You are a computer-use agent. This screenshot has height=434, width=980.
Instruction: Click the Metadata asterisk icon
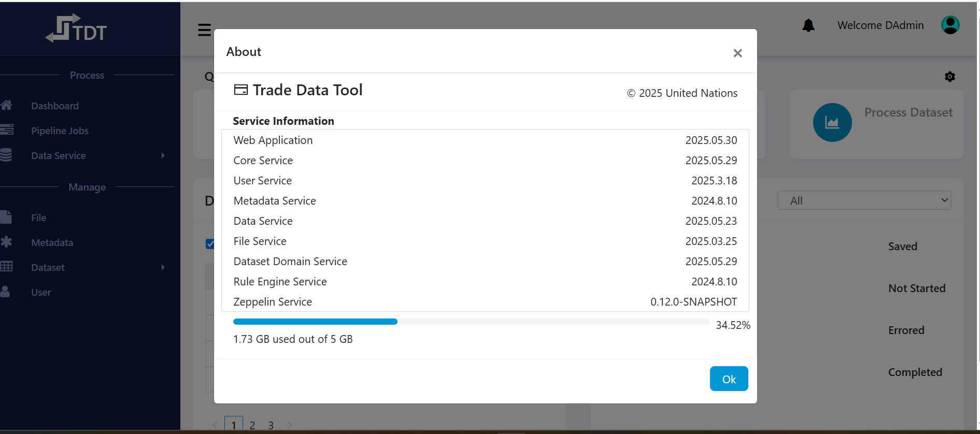(7, 242)
